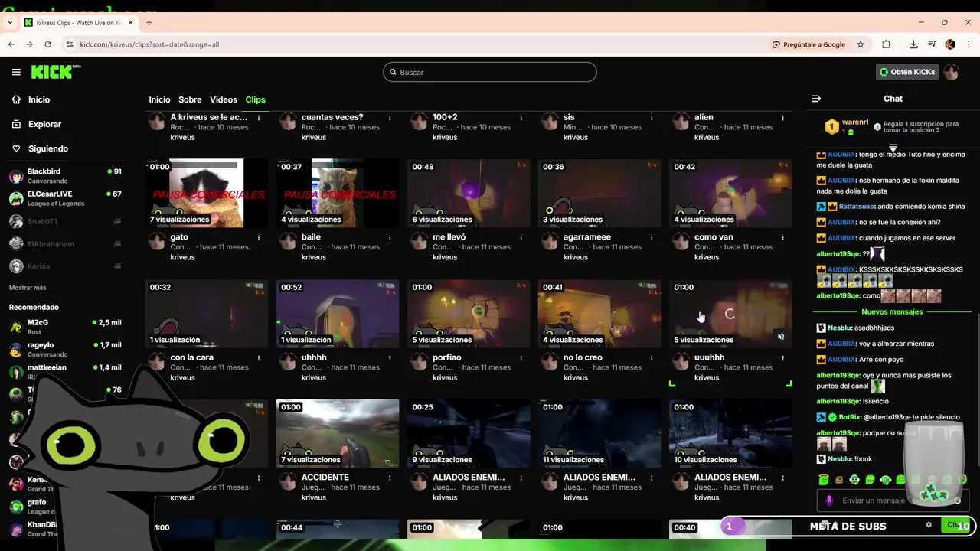The height and width of the screenshot is (551, 980).
Task: Open the Meta de Subs gear settings
Action: click(929, 525)
